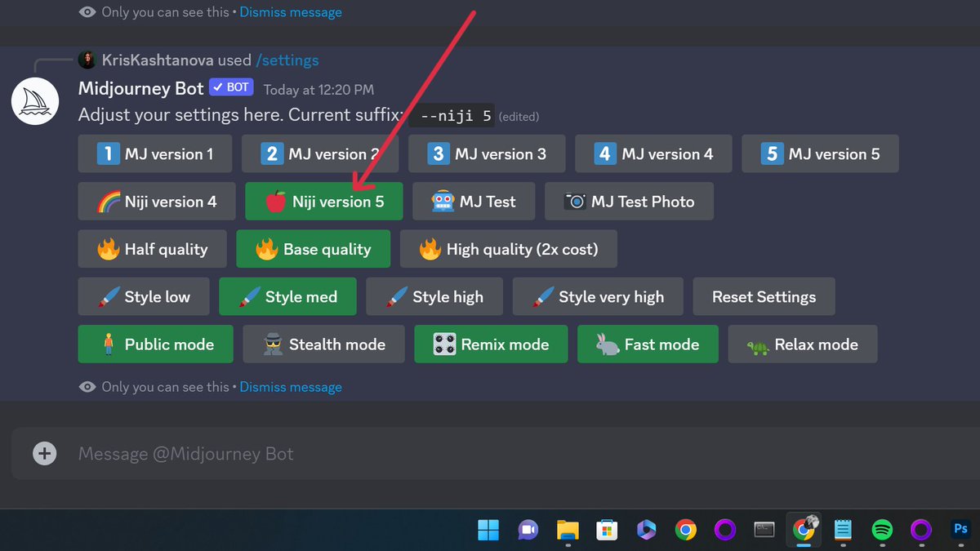Open Midjourney Bot sailboat avatar
The height and width of the screenshot is (551, 980).
35,100
